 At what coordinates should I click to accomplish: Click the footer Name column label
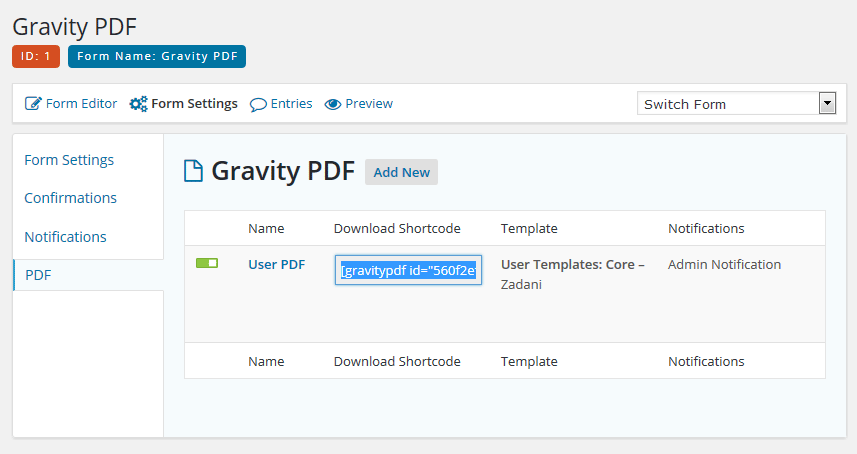[266, 361]
